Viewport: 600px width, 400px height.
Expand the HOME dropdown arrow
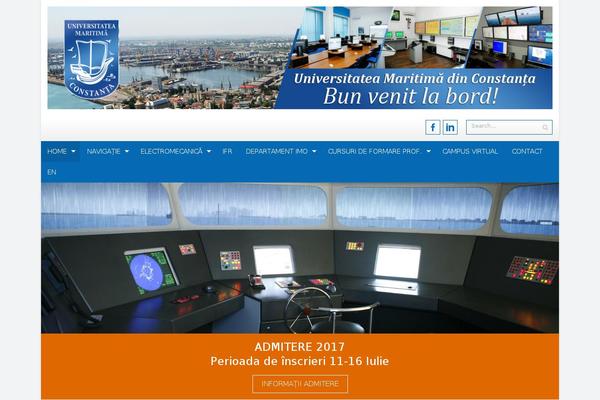coord(73,151)
